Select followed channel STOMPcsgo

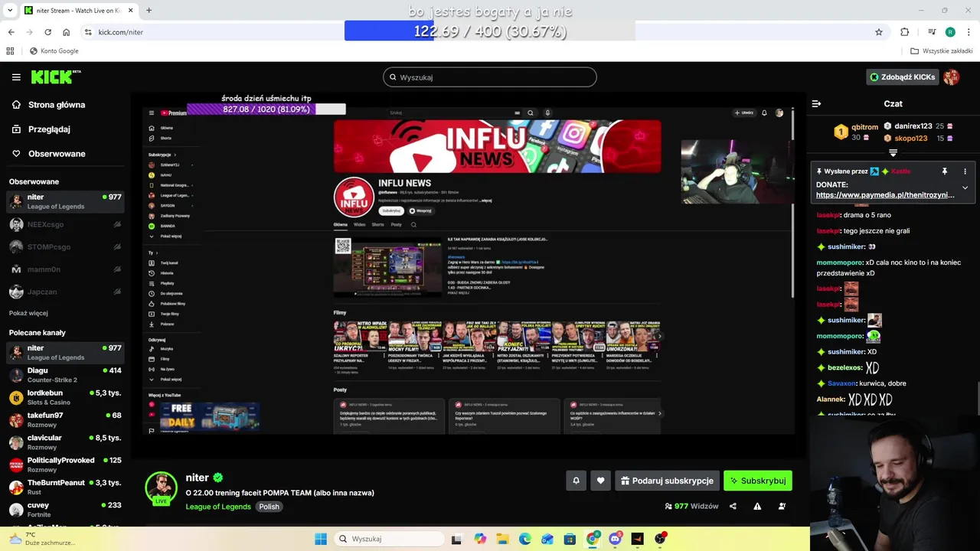65,246
